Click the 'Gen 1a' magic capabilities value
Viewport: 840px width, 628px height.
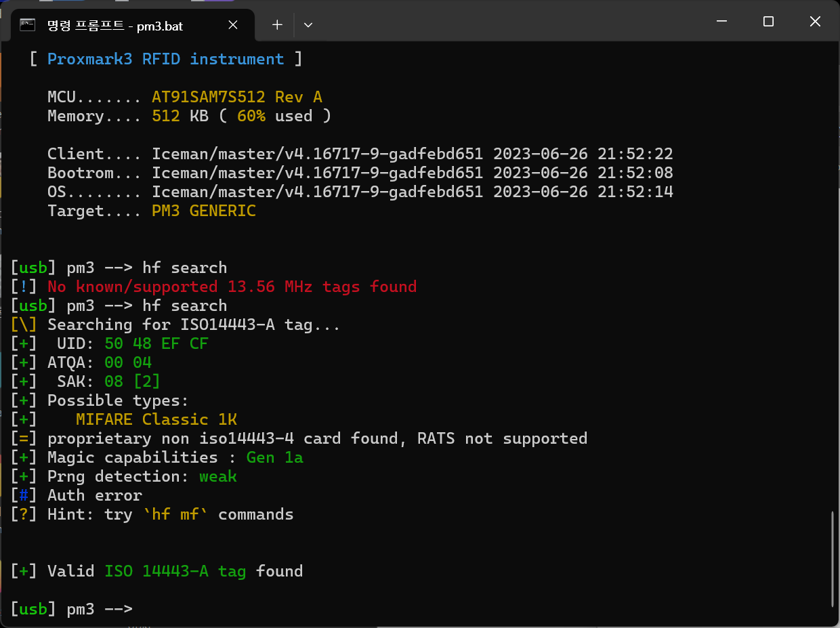point(274,457)
